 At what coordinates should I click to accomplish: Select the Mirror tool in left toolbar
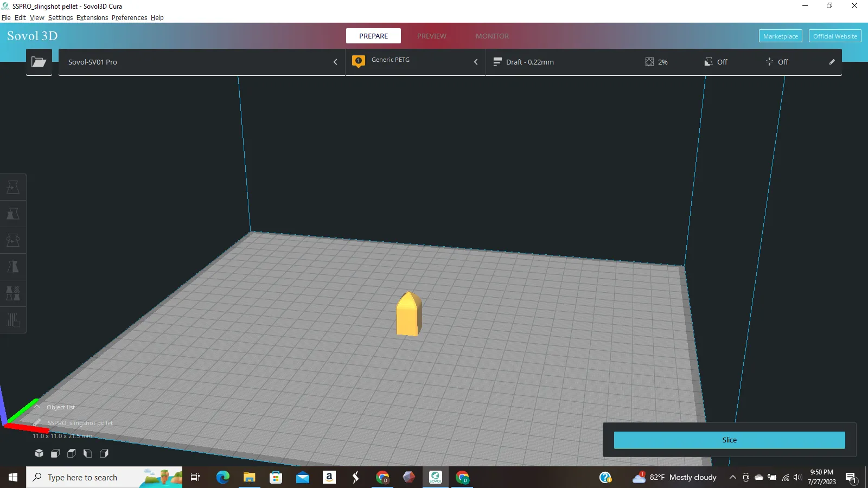(13, 267)
